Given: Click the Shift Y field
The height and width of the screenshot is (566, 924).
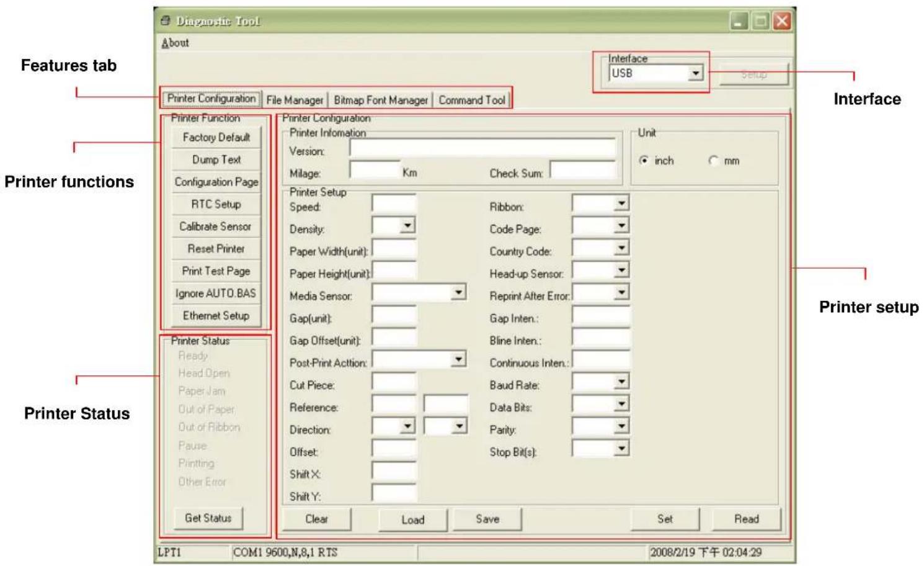Looking at the screenshot, I should click(394, 493).
